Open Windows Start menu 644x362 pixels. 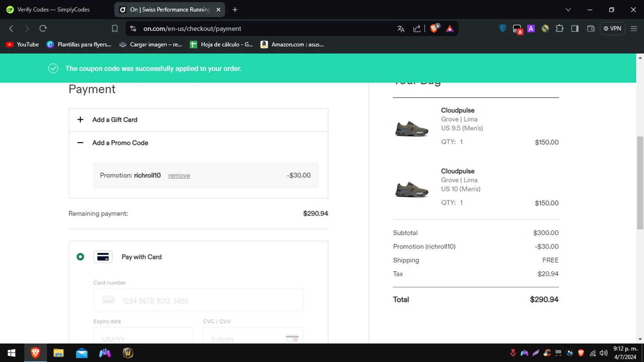(12, 353)
